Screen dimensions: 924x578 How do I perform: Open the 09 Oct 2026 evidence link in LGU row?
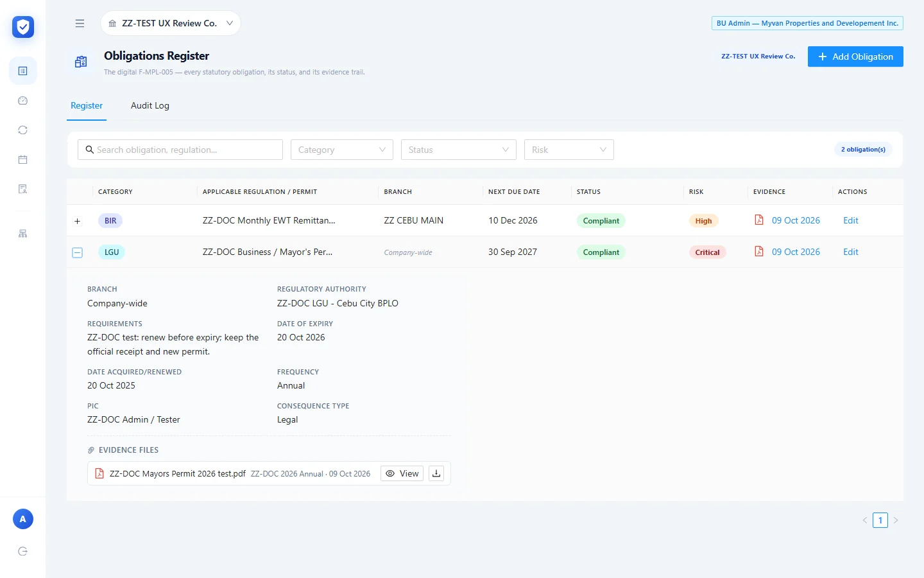796,252
